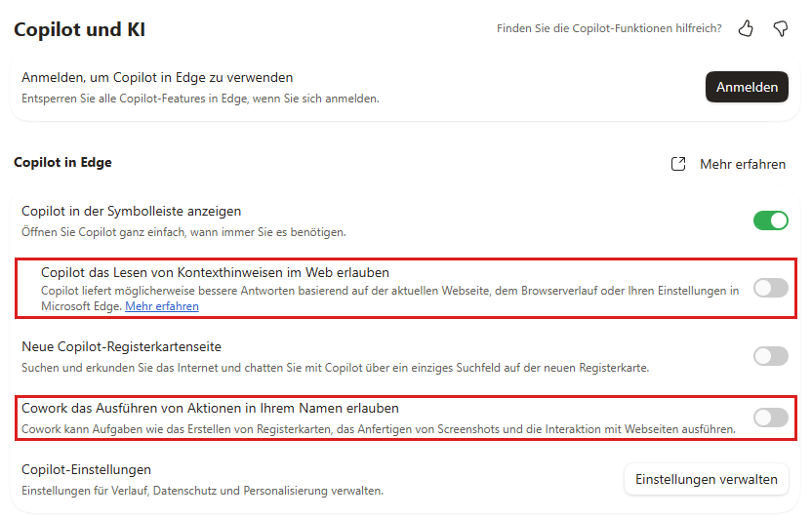This screenshot has width=812, height=518.
Task: Turn off Copilot in der Symbolleiste anzeigen toggle
Action: (x=771, y=220)
